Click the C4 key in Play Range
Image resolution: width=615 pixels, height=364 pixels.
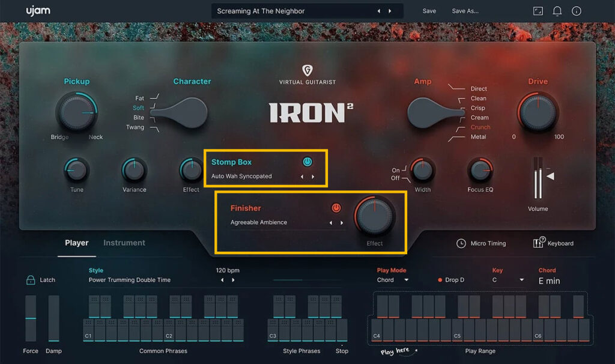tap(377, 330)
